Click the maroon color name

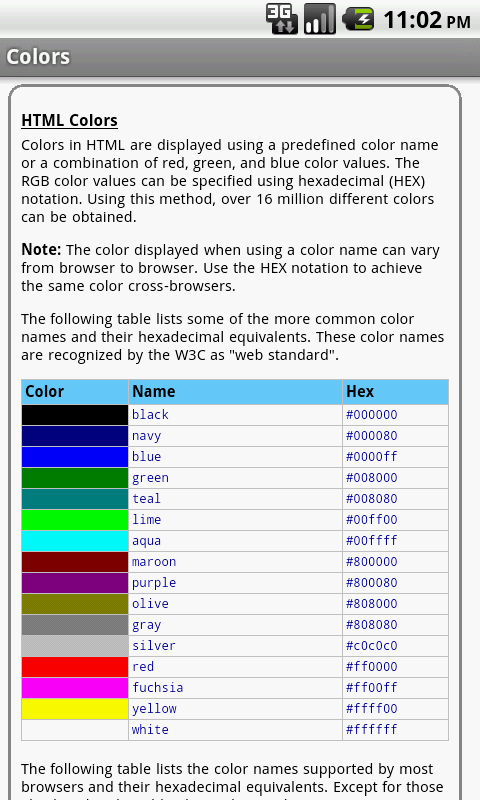(x=154, y=562)
